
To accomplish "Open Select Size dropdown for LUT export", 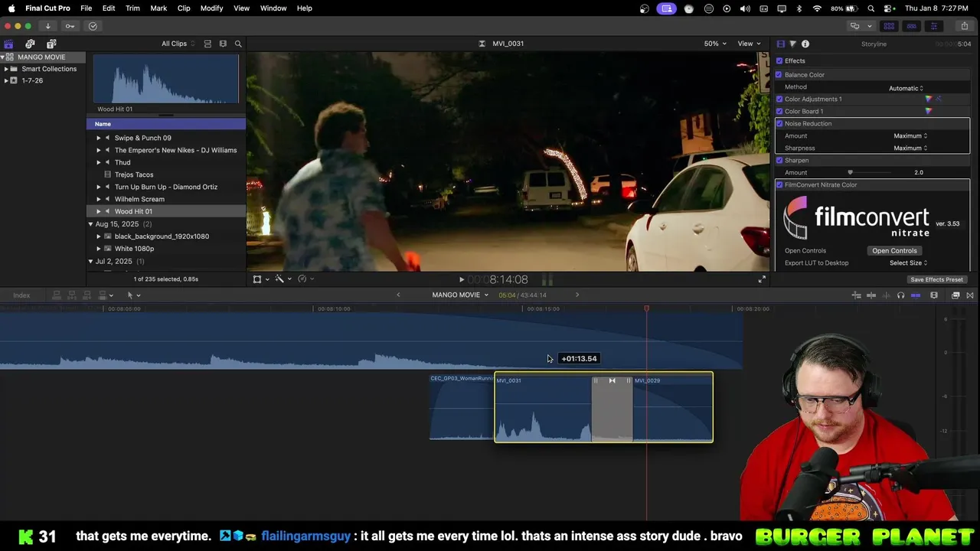I will pyautogui.click(x=908, y=263).
